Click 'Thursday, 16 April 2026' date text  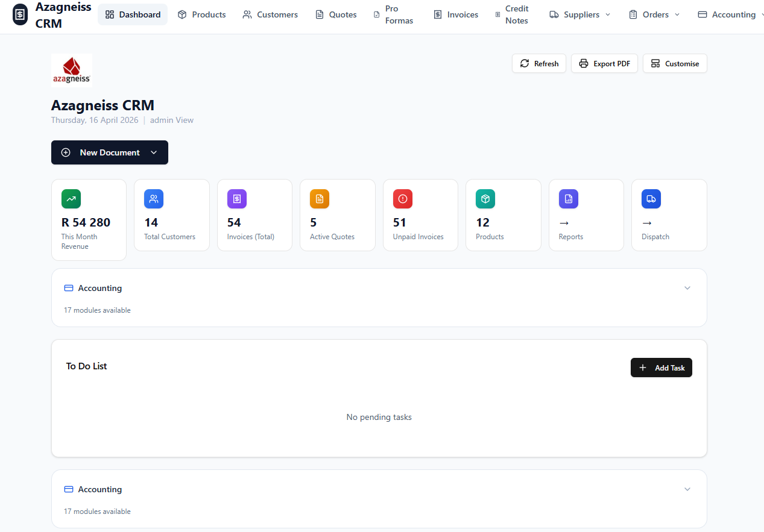coord(95,120)
